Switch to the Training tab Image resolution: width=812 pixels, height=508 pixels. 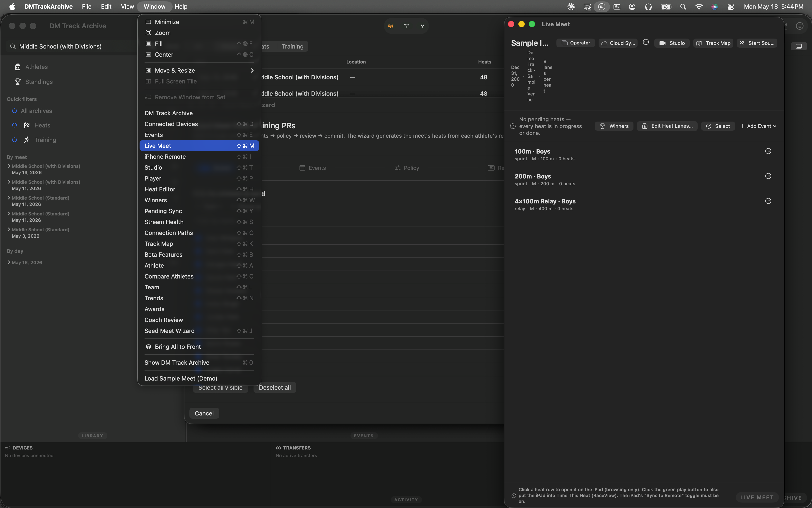click(x=292, y=46)
